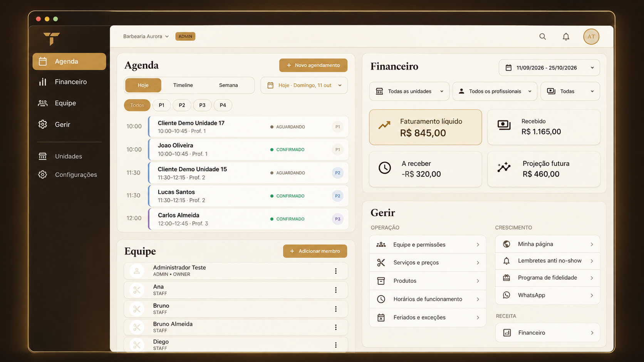Viewport: 644px width, 362px height.
Task: Open the Joao Oliveira appointment row
Action: pyautogui.click(x=248, y=150)
